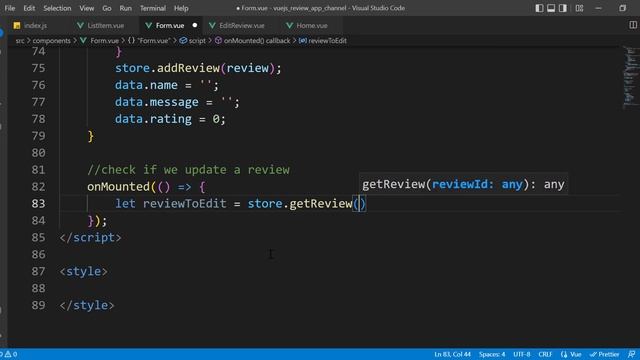
Task: Click data.name on line 76
Action: (x=146, y=85)
